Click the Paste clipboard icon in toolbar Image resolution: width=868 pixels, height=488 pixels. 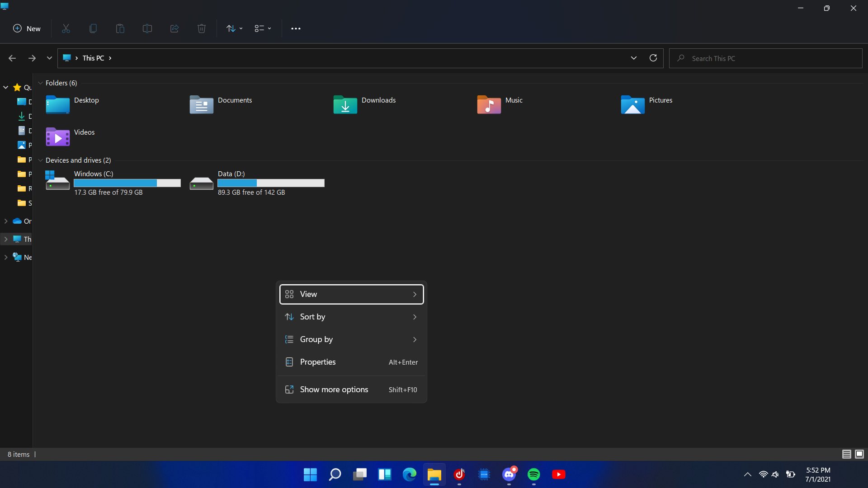click(x=120, y=28)
